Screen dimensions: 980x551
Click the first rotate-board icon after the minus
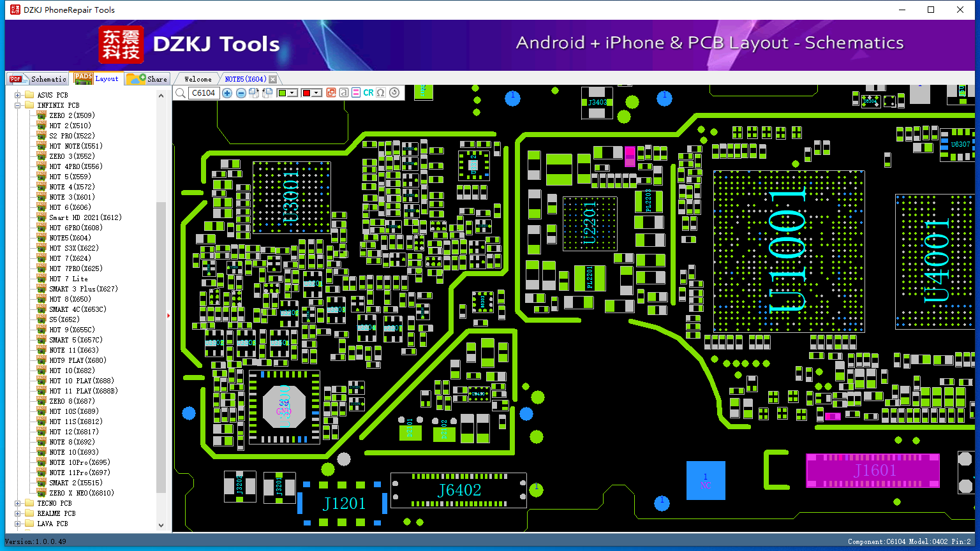coord(255,93)
